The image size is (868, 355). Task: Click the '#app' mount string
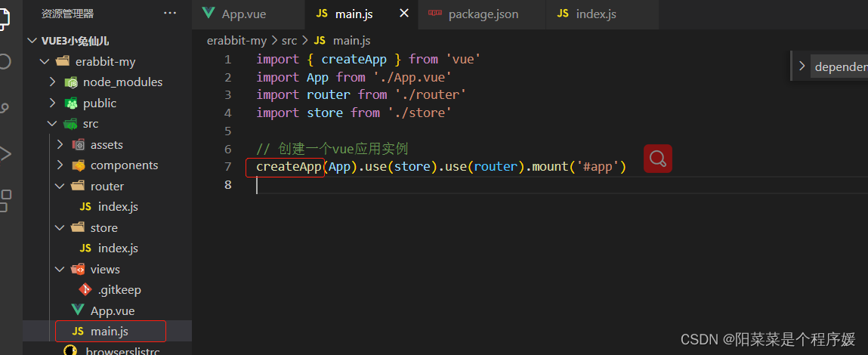click(x=597, y=167)
